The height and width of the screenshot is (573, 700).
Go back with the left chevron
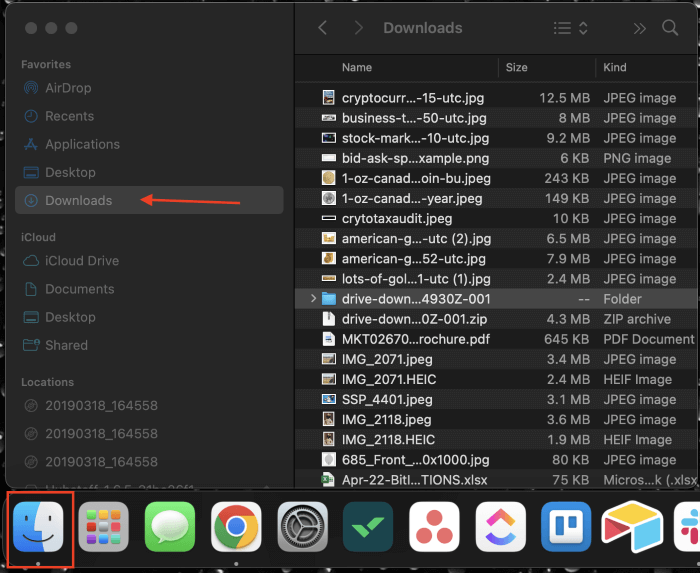[323, 28]
